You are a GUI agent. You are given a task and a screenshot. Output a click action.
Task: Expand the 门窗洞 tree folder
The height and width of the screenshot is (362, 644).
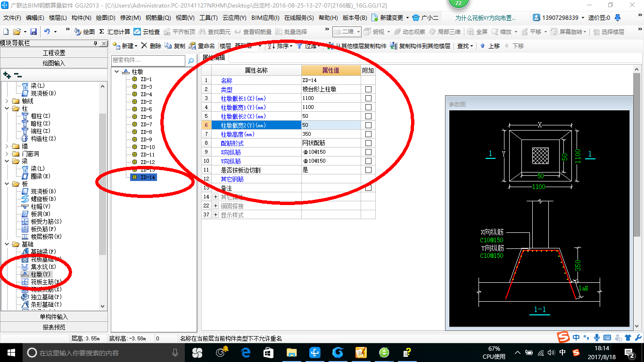[x=7, y=154]
